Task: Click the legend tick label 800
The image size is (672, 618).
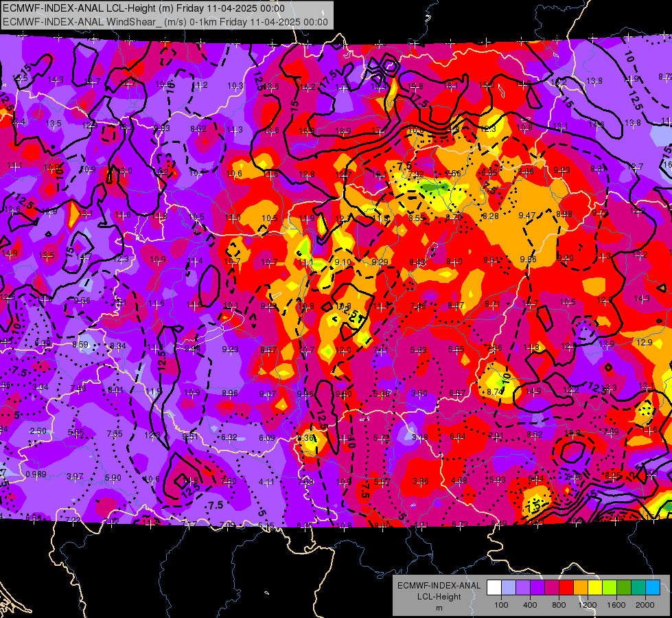Action: pos(559,605)
